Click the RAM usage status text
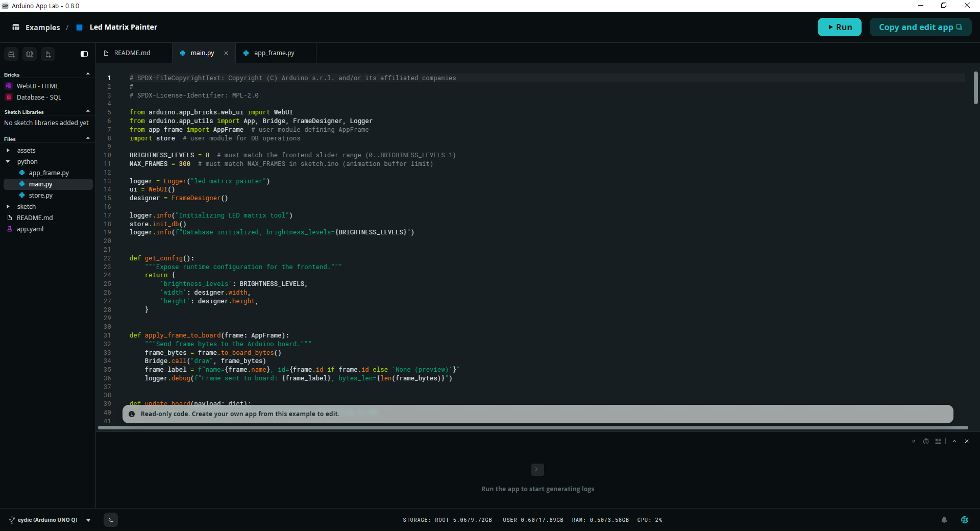The height and width of the screenshot is (531, 980). pyautogui.click(x=600, y=520)
